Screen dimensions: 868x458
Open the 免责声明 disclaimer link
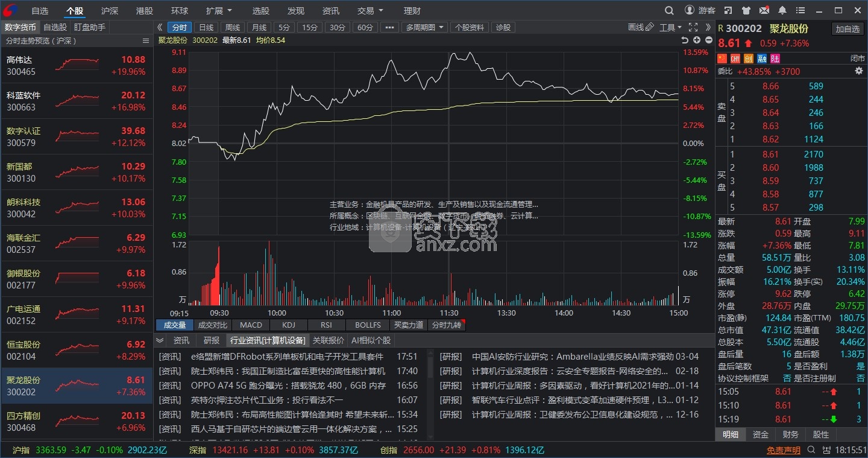(x=784, y=450)
